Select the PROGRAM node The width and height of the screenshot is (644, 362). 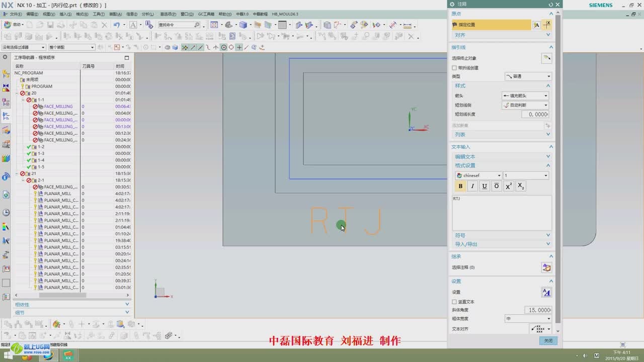tap(42, 86)
